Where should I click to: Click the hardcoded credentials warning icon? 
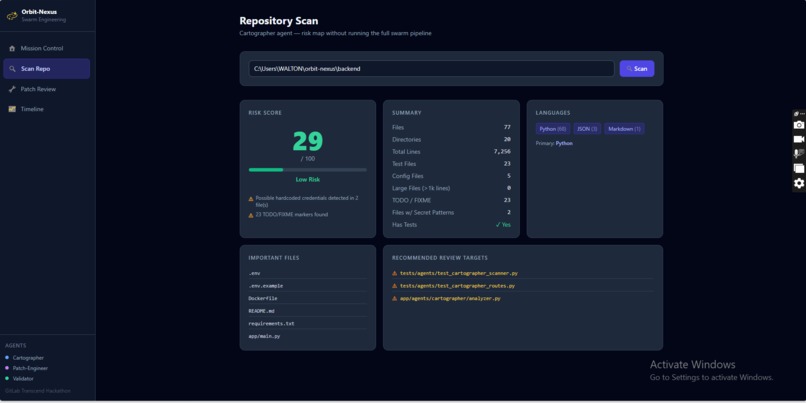(x=251, y=198)
